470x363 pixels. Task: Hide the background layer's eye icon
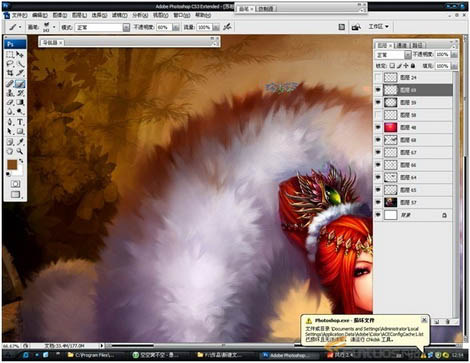click(378, 215)
